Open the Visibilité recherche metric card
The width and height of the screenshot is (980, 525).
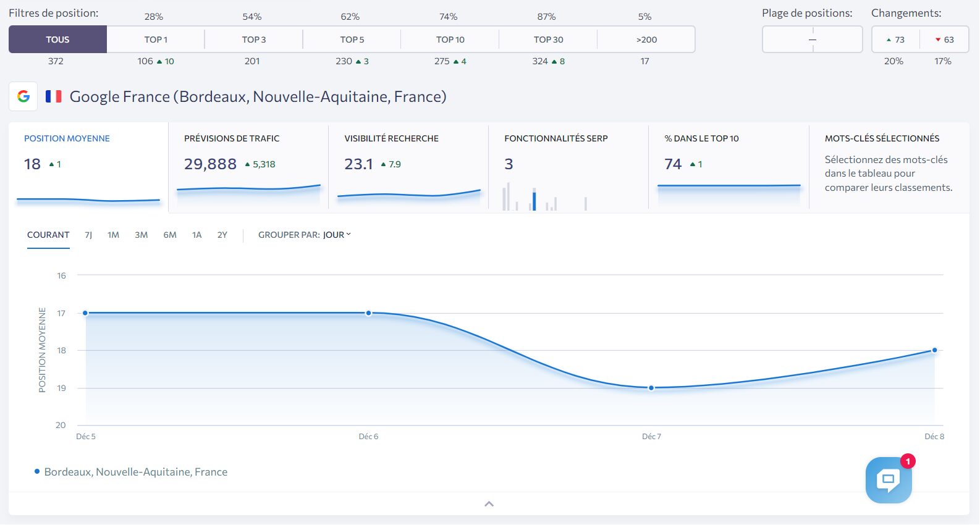408,167
